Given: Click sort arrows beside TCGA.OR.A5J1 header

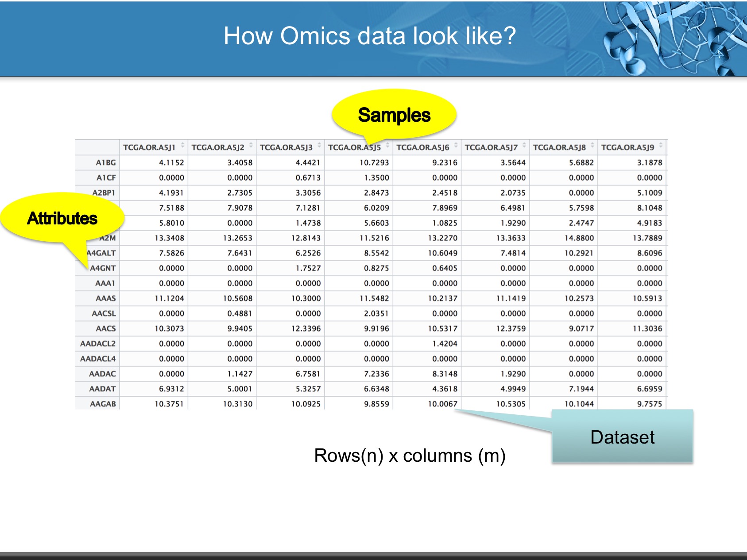Looking at the screenshot, I should pyautogui.click(x=182, y=146).
